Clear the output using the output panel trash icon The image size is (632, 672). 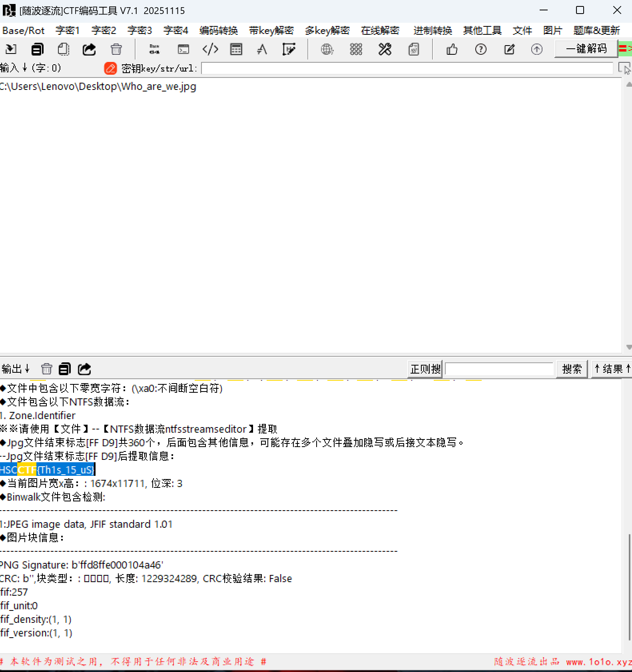coord(47,369)
